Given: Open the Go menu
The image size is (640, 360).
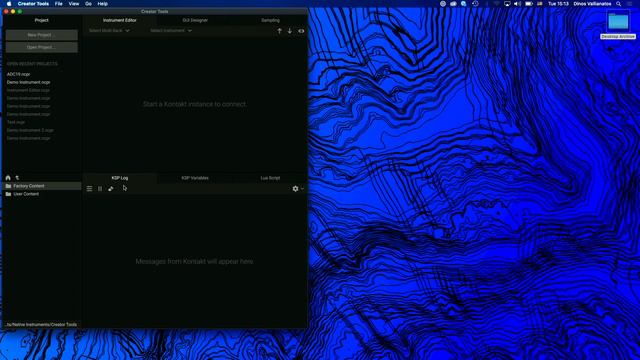Looking at the screenshot, I should [x=89, y=4].
